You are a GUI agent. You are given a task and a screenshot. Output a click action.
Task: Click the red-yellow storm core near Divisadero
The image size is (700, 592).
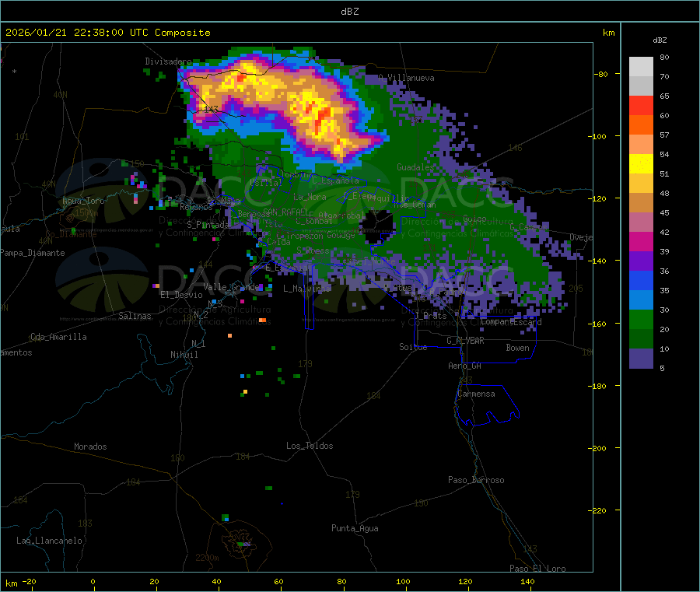click(x=242, y=78)
